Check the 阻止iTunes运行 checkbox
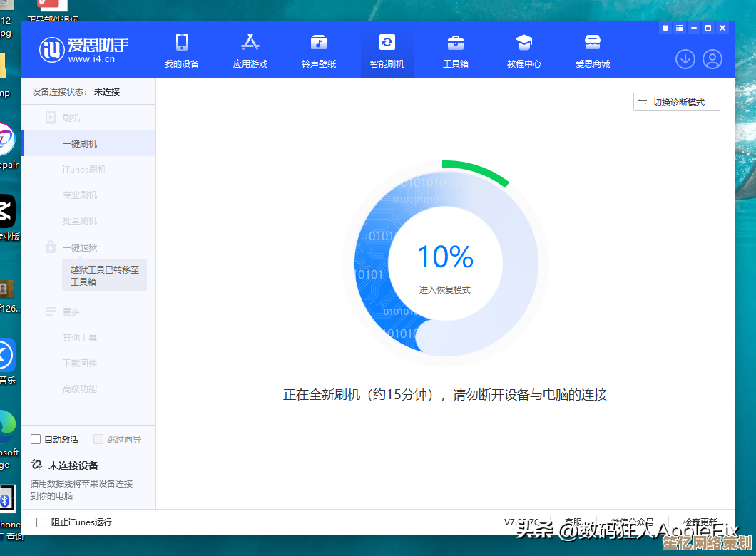This screenshot has height=556, width=756. tap(41, 522)
